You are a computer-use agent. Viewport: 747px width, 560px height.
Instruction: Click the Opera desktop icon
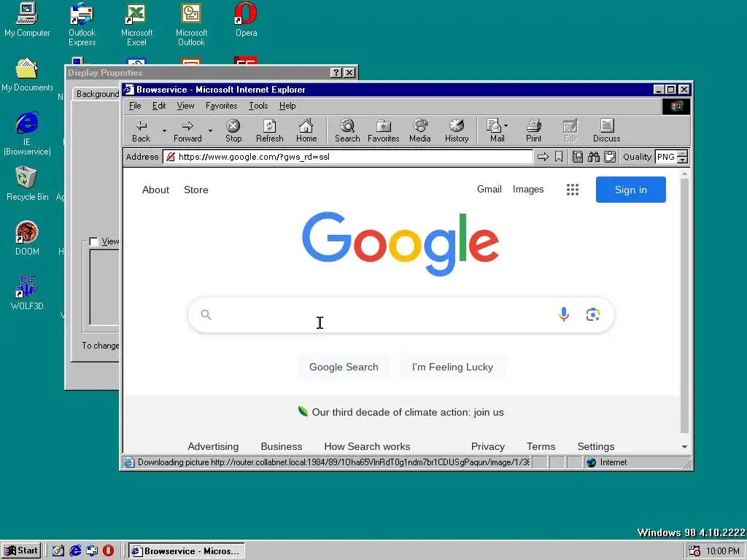[246, 20]
